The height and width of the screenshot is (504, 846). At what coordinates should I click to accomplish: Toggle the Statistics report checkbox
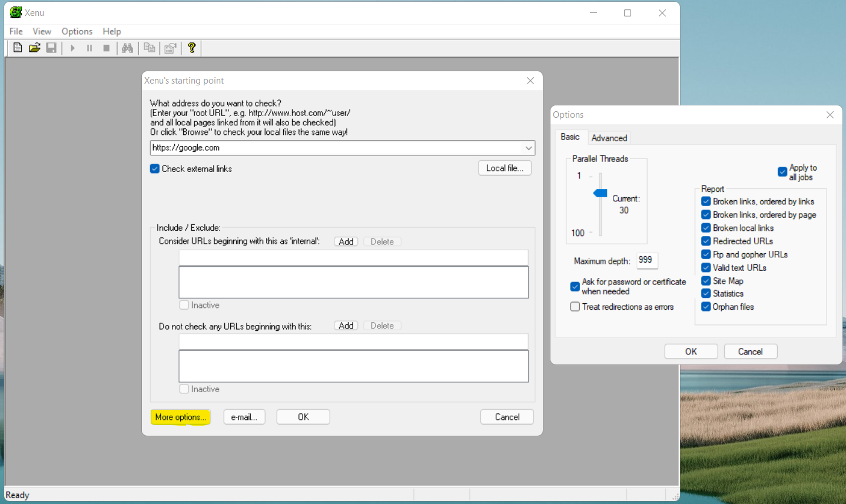tap(706, 293)
